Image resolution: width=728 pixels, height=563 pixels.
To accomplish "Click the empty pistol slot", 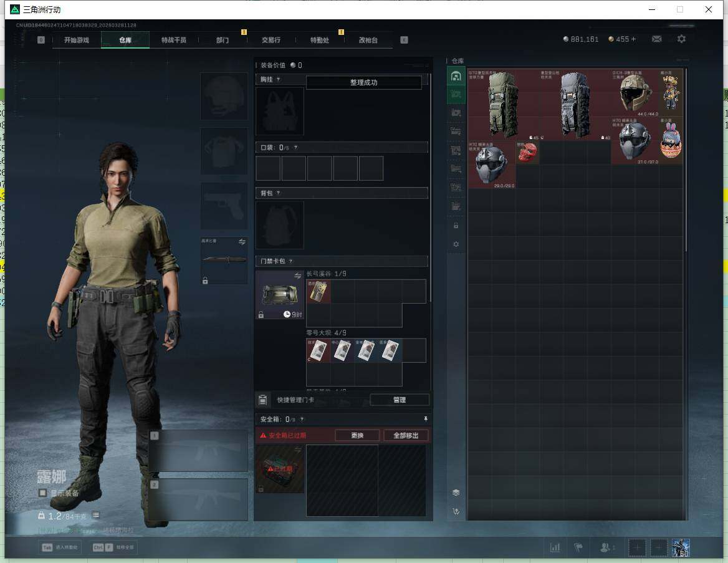I will 224,206.
